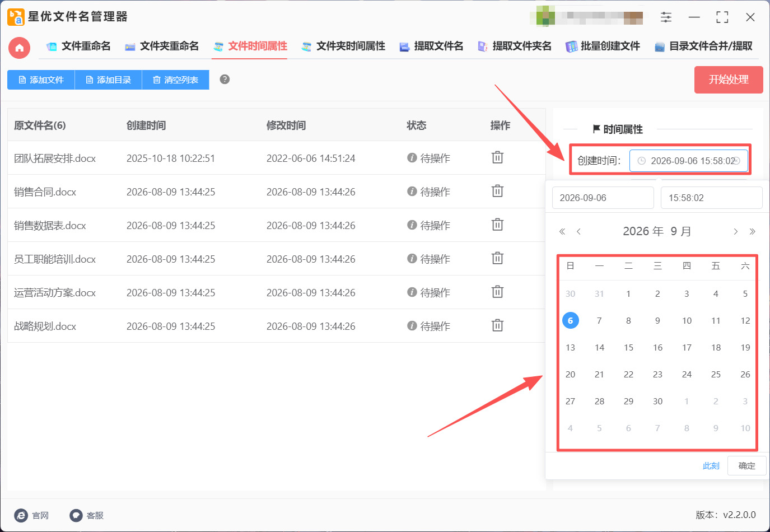Image resolution: width=770 pixels, height=532 pixels.
Task: Select selected day 6 in calendar
Action: pos(570,320)
